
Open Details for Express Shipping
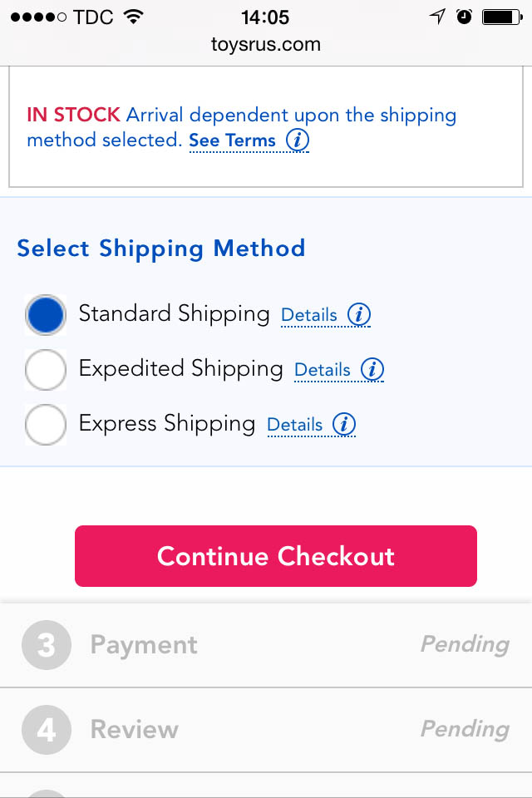point(294,425)
